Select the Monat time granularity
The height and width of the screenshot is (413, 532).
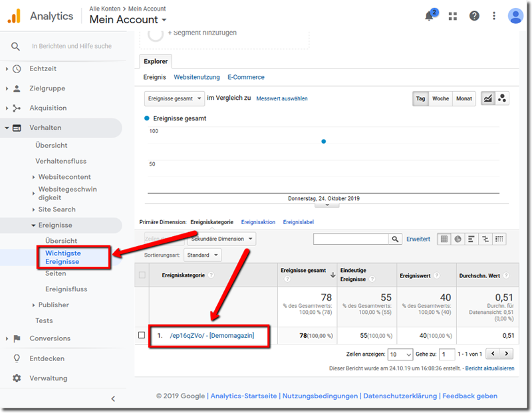click(464, 98)
